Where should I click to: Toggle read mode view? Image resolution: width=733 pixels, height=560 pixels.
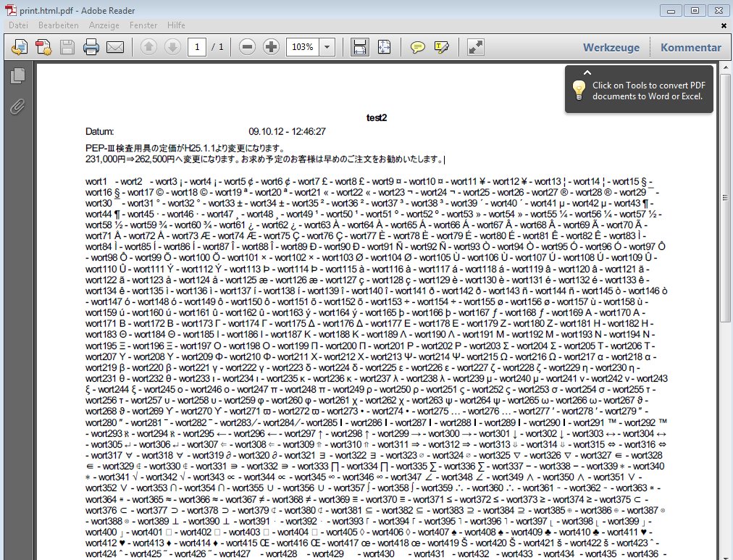[475, 48]
